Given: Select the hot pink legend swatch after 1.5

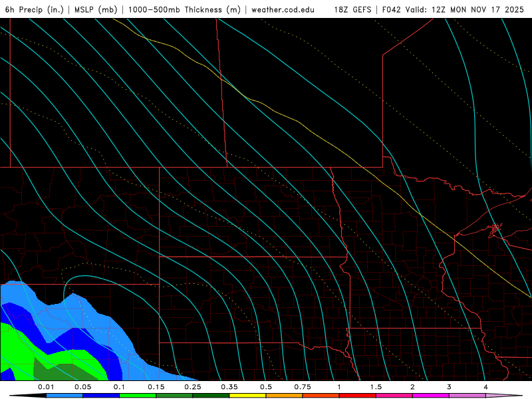Looking at the screenshot, I should [x=394, y=396].
